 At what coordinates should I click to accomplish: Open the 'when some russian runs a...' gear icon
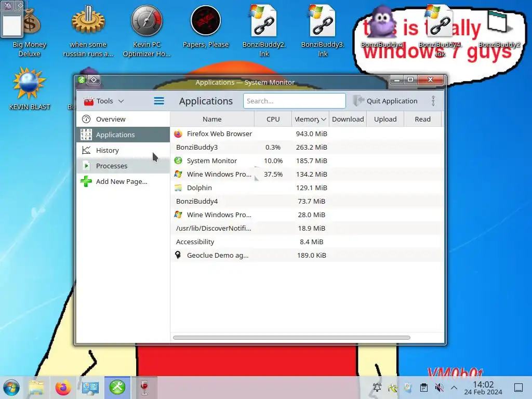click(x=88, y=31)
